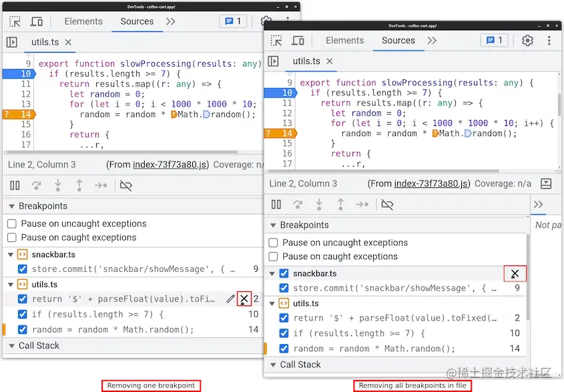The height and width of the screenshot is (392, 564).
Task: Select utils.ts file tab in left window
Action: [x=45, y=43]
